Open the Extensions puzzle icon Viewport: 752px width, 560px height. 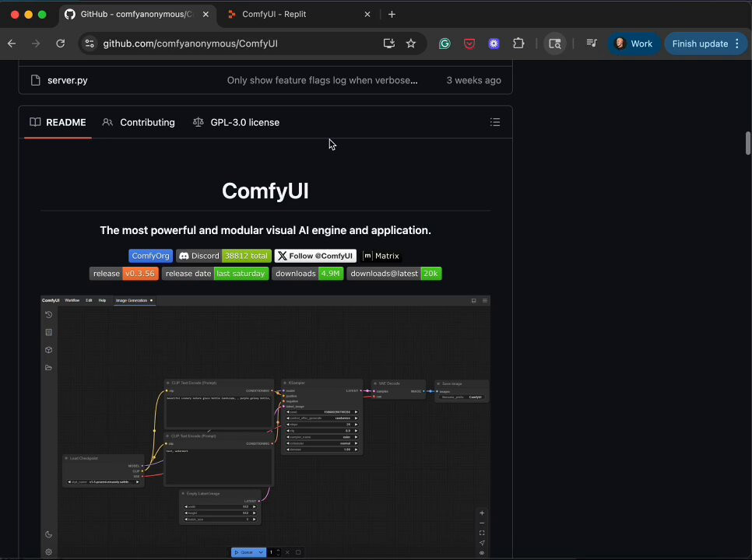point(518,44)
